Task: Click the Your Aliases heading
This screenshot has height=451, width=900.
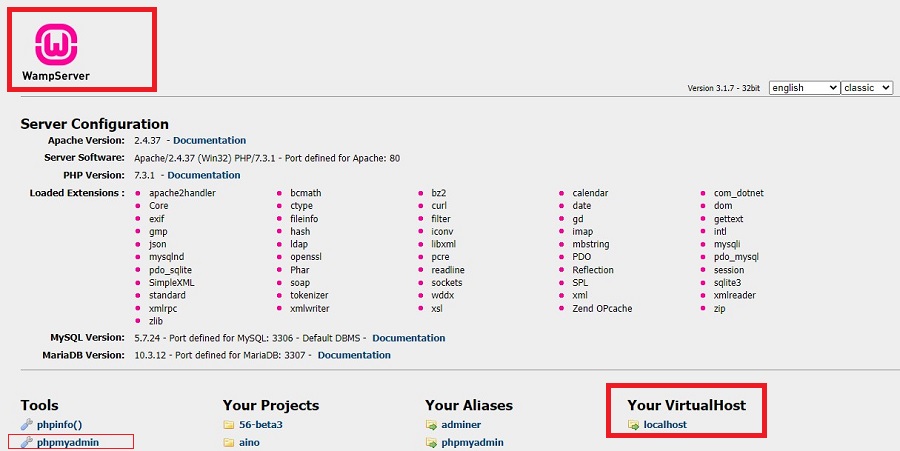Action: tap(469, 405)
